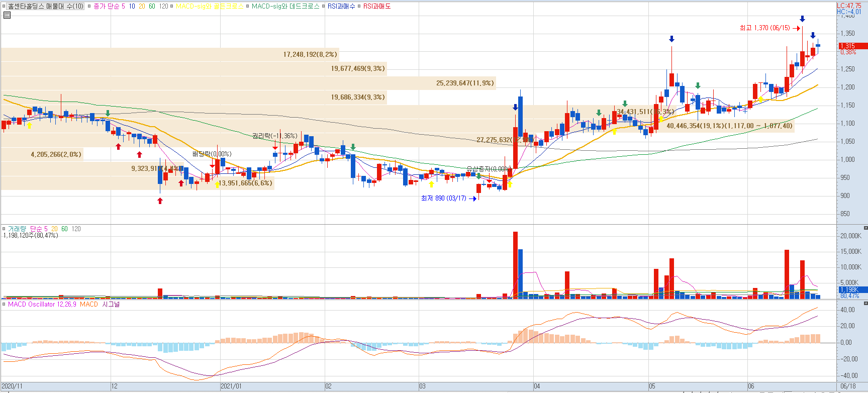This screenshot has height=393, width=868.
Task: Click the red arrow under December low candle
Action: coord(160,201)
